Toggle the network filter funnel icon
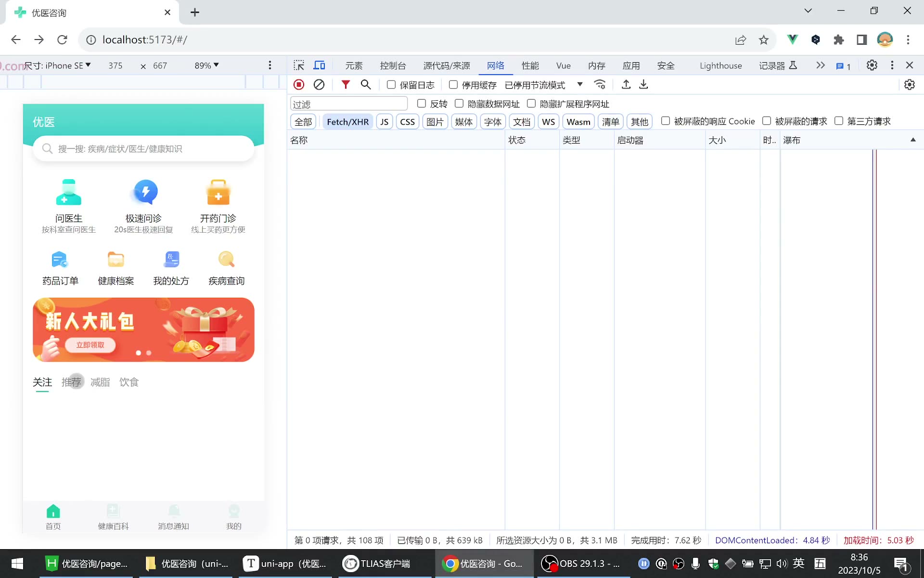This screenshot has height=578, width=924. click(x=346, y=85)
